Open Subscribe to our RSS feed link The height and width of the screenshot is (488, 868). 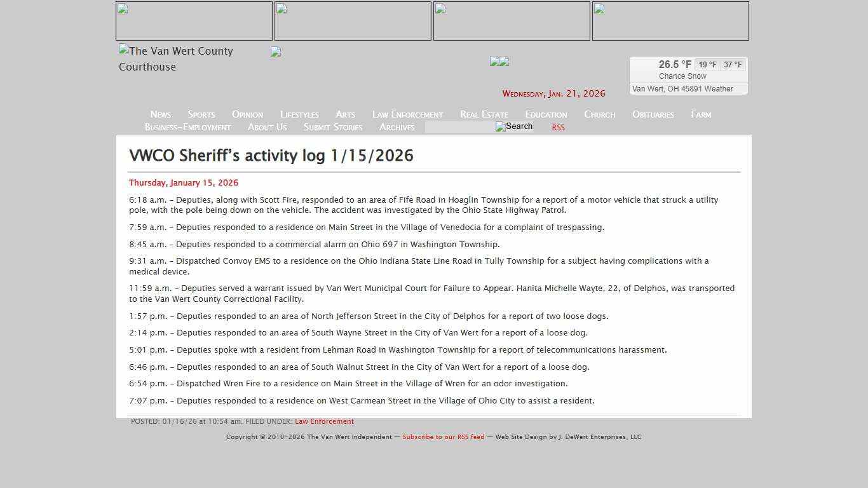(x=444, y=437)
